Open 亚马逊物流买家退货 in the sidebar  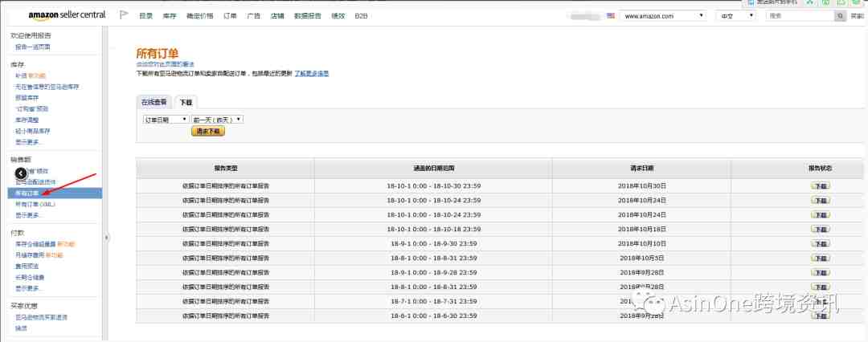42,317
